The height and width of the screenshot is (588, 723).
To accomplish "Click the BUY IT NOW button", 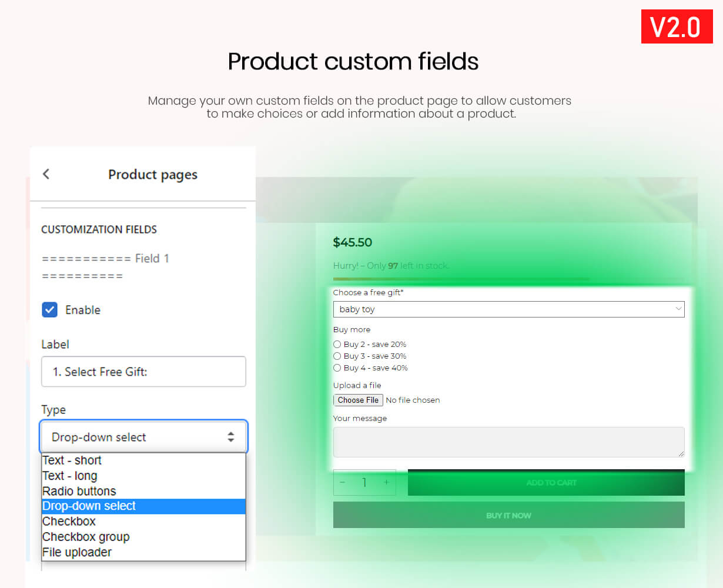I will tap(508, 515).
